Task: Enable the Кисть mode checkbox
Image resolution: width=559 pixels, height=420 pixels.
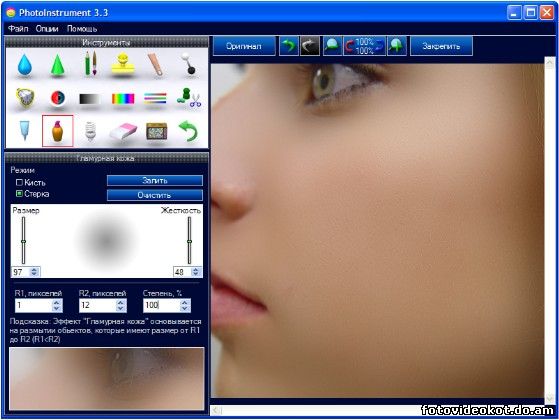Action: pos(19,183)
